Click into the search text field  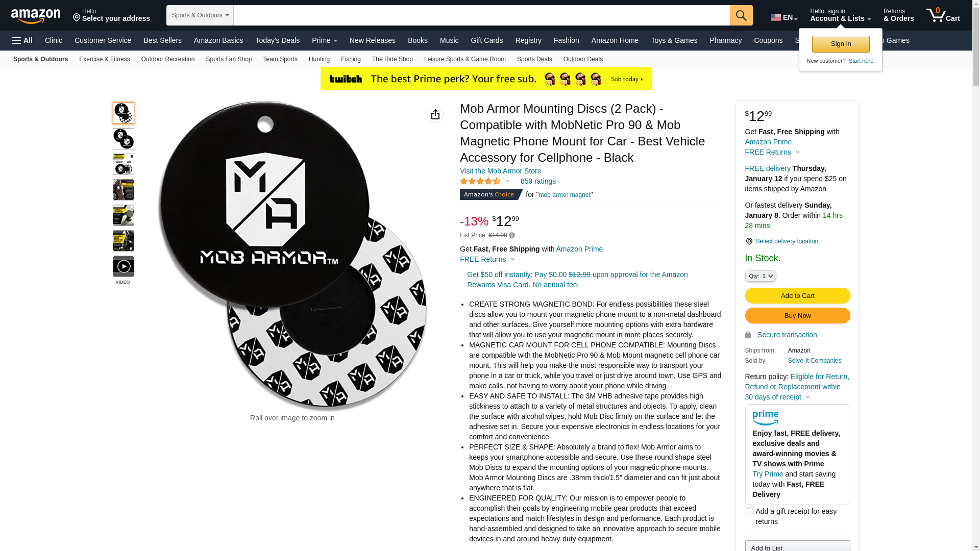(x=481, y=15)
